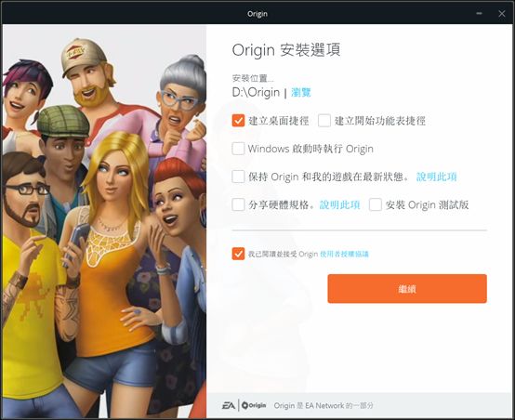This screenshot has width=515, height=420.
Task: Click the EA logo in footer
Action: (229, 405)
